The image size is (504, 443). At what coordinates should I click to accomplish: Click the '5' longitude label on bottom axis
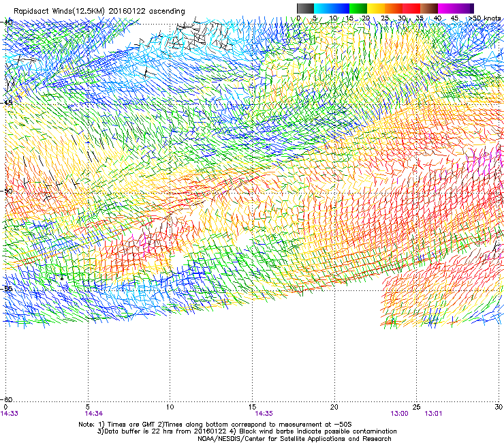[88, 407]
